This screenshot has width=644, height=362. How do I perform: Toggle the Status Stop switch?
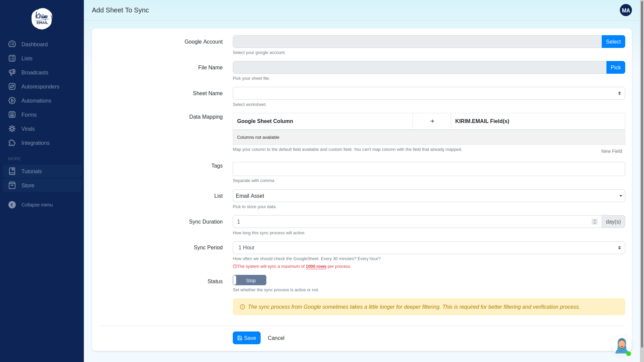click(x=249, y=280)
